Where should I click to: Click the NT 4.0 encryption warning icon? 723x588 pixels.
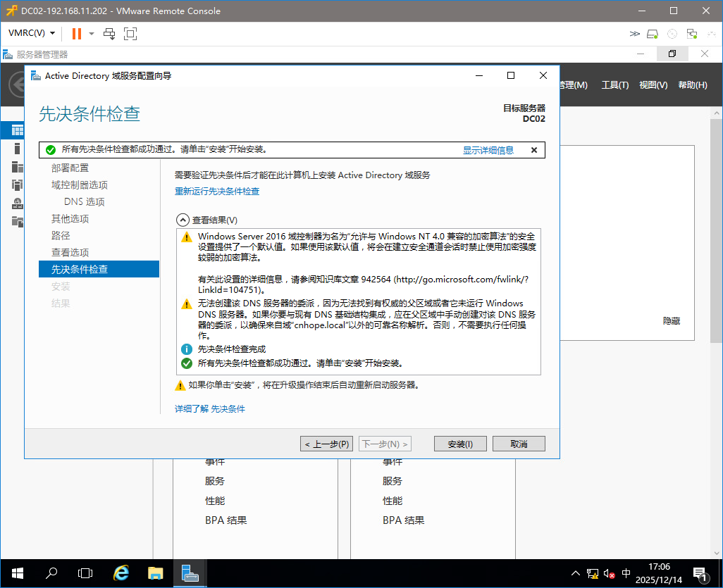coord(186,237)
